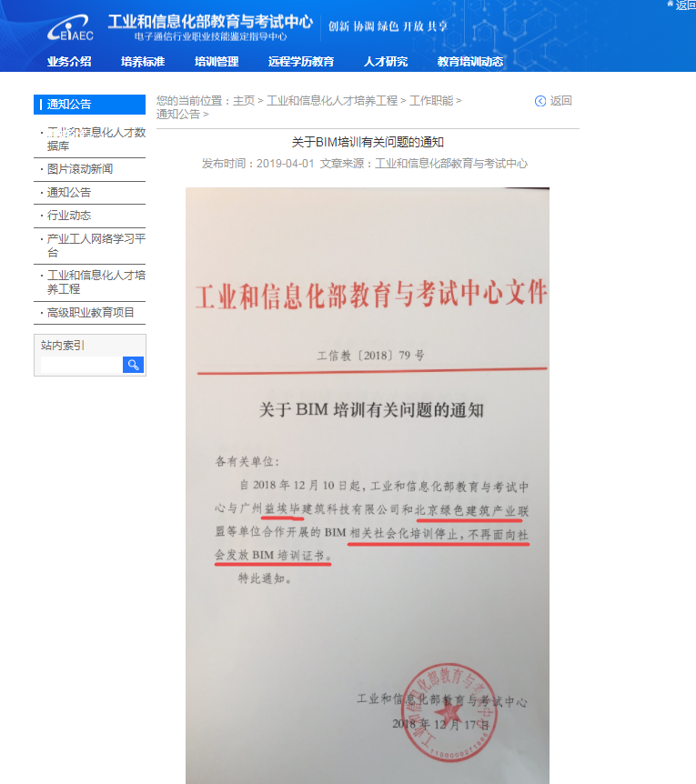Open 行业动态 from the sidebar list
The image size is (696, 784).
(x=69, y=216)
